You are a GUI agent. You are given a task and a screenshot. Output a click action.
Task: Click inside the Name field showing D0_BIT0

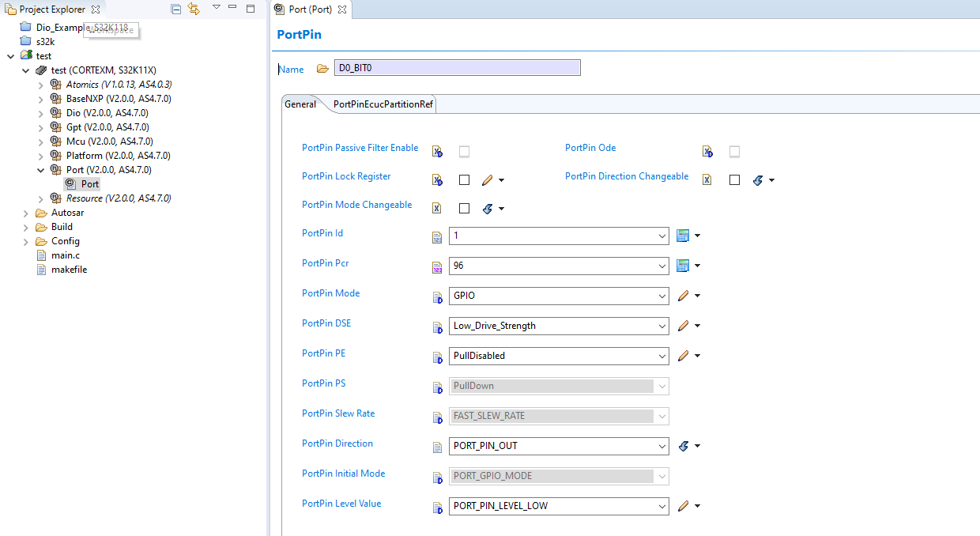(x=457, y=67)
